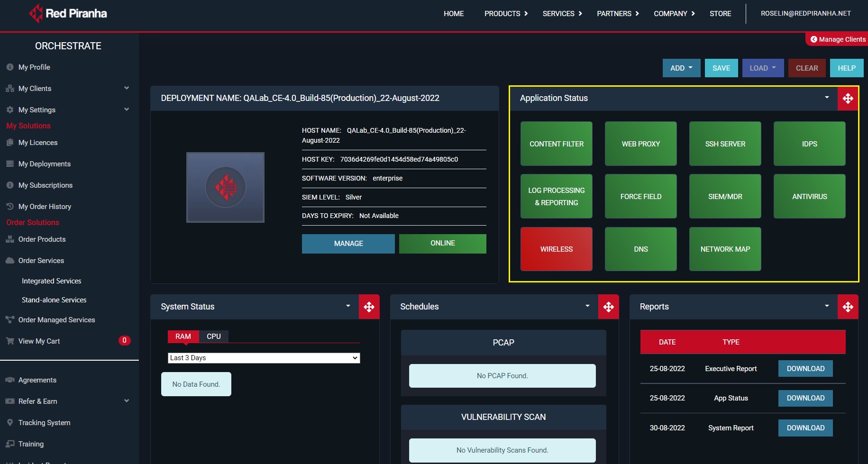Image resolution: width=868 pixels, height=464 pixels.
Task: Open the ADD dropdown button
Action: tap(681, 68)
